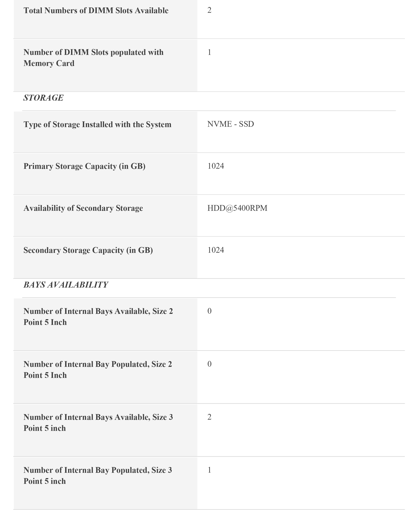The width and height of the screenshot is (420, 529).
Task: Select the value 2 for total DIMM slots available
Action: [209, 10]
